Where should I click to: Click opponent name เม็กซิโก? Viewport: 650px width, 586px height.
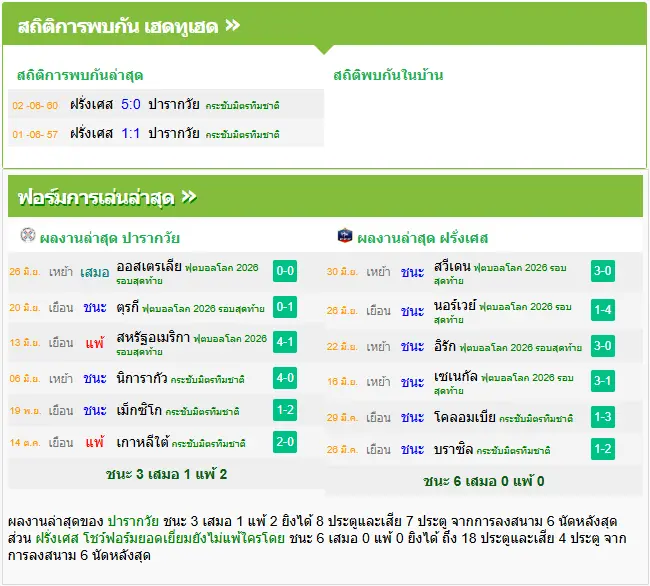[x=139, y=410]
